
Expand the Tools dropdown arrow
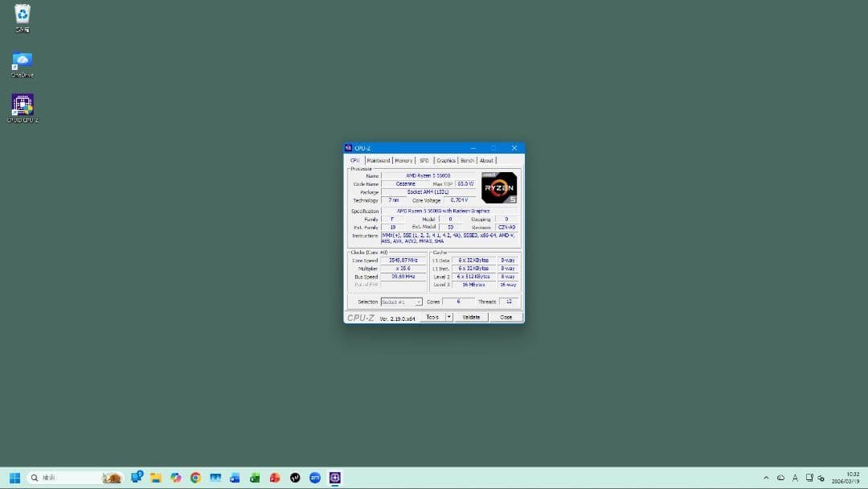(449, 318)
